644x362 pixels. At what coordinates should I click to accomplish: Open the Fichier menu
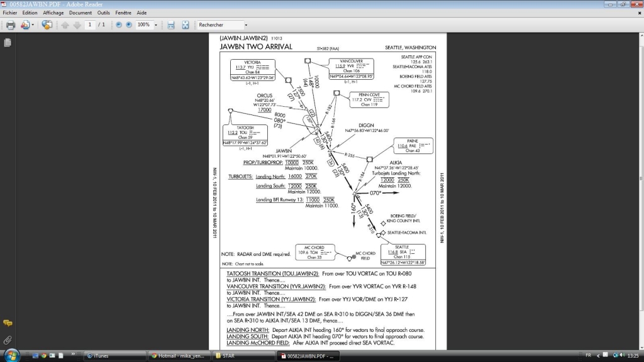[x=10, y=13]
